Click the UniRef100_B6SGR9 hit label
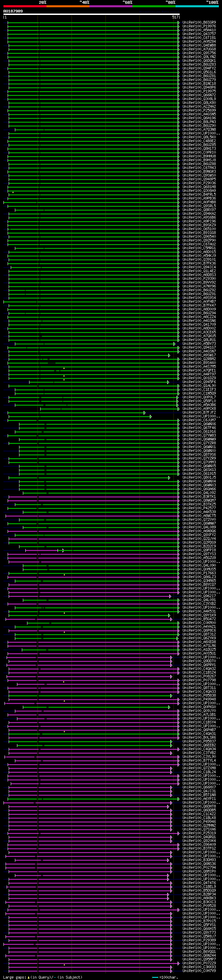This screenshot has width=222, height=980. (x=199, y=23)
